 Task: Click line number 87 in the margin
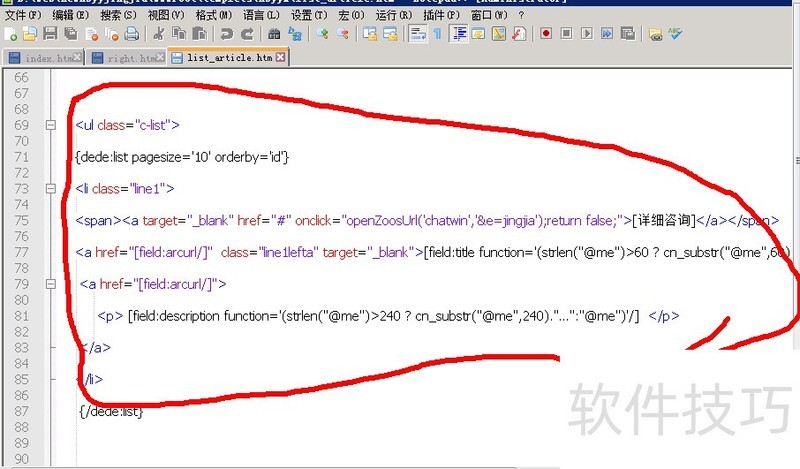tap(22, 411)
